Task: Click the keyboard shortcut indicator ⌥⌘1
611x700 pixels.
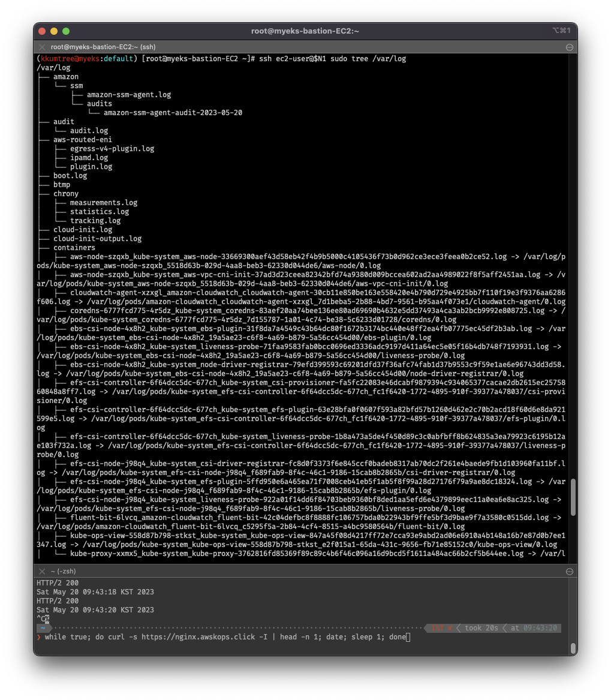Action: [561, 31]
